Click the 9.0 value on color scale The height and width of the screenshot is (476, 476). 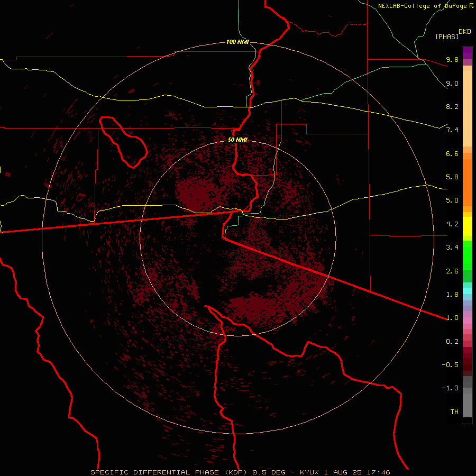tap(452, 83)
